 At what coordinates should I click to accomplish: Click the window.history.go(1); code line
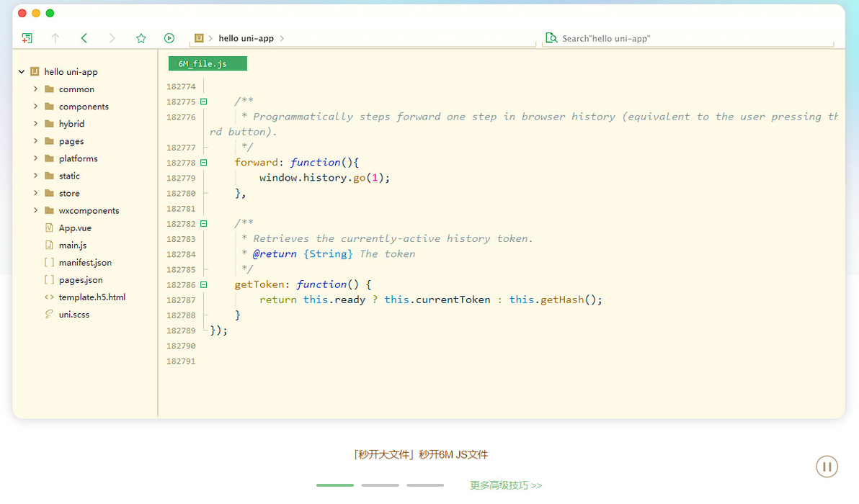click(x=324, y=178)
